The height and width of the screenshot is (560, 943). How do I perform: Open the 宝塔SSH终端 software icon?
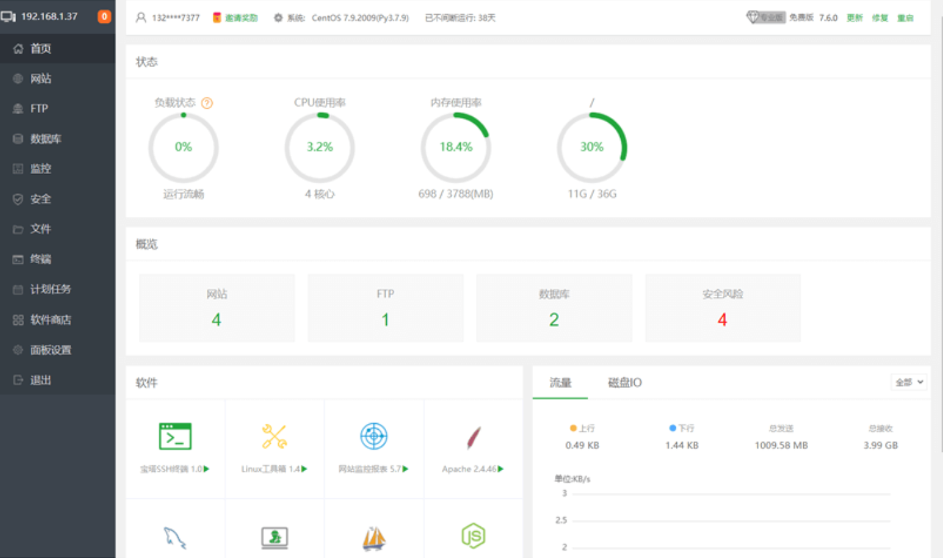coord(175,436)
